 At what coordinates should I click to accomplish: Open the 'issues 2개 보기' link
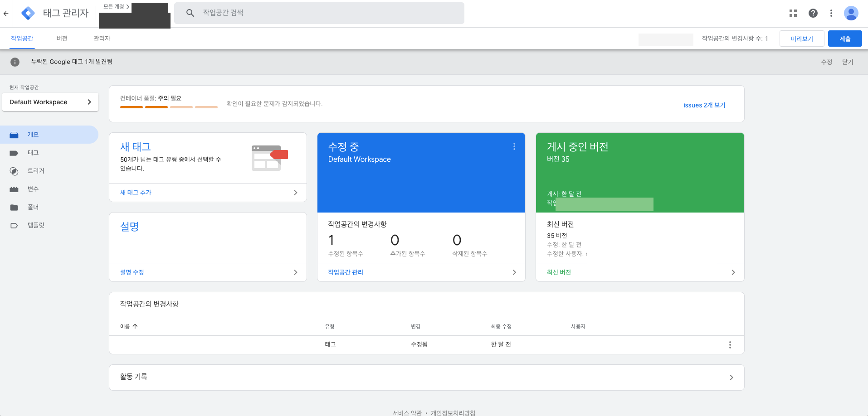point(704,105)
